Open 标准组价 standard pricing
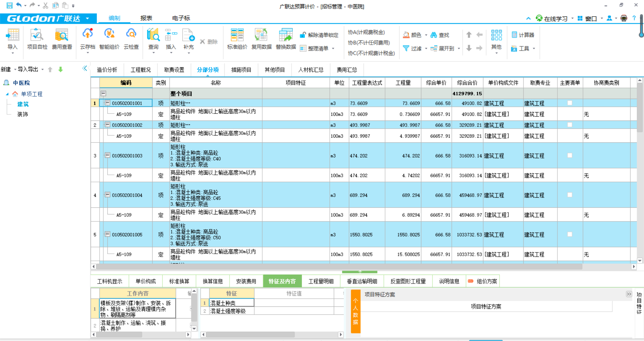The width and height of the screenshot is (644, 341). [x=237, y=39]
